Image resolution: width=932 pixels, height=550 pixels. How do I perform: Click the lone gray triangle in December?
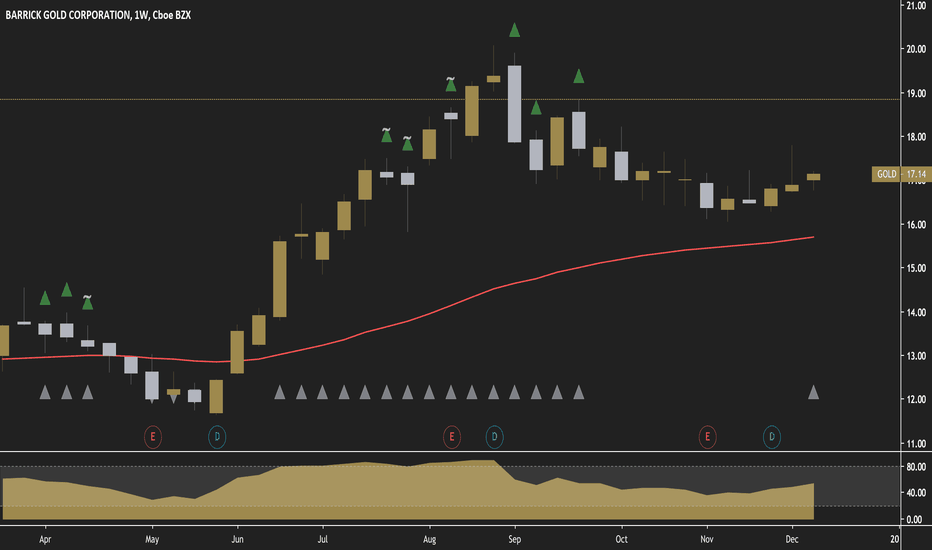pyautogui.click(x=814, y=392)
